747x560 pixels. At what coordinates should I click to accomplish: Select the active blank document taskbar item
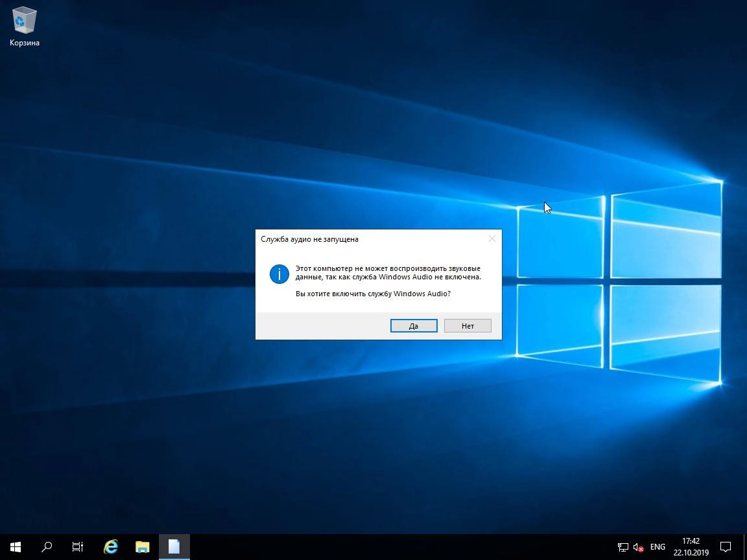pos(174,546)
